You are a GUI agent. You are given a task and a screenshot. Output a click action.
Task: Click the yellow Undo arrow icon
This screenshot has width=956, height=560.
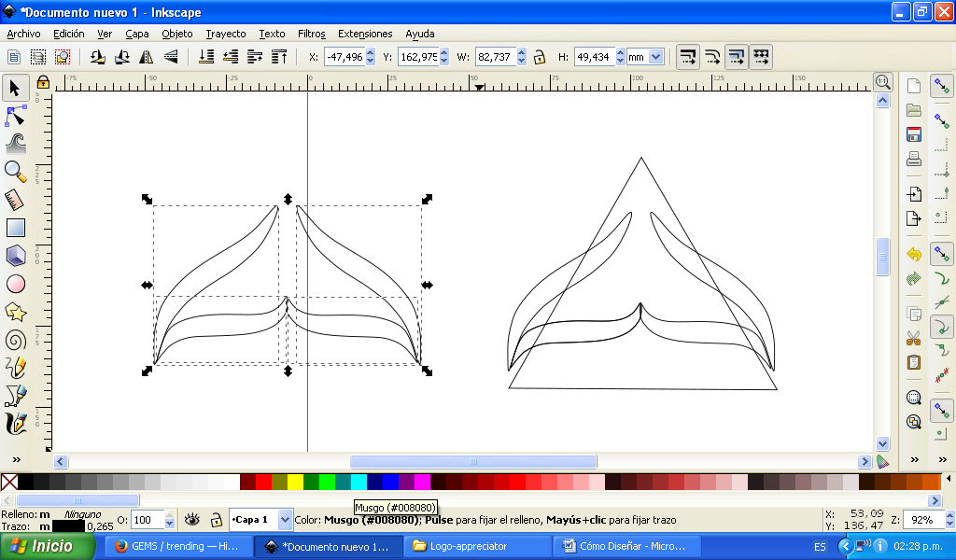coord(913,254)
